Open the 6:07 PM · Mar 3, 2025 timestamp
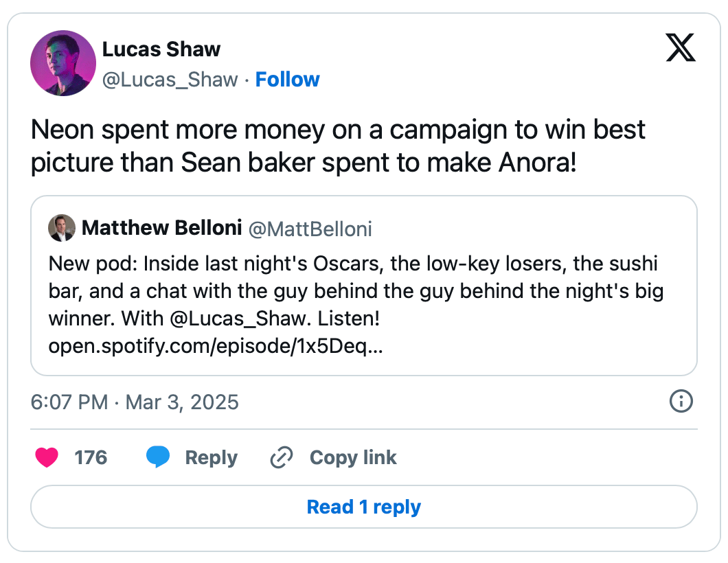The width and height of the screenshot is (728, 563). pyautogui.click(x=135, y=402)
